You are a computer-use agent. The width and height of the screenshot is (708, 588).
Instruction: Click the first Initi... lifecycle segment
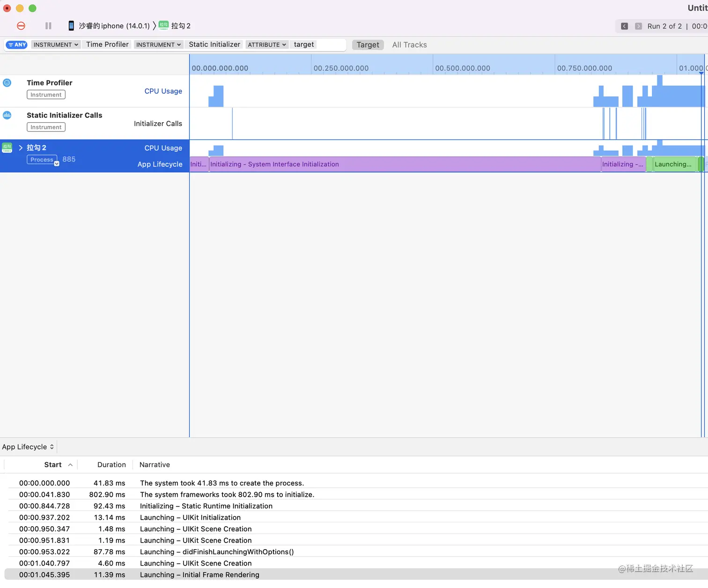click(199, 164)
